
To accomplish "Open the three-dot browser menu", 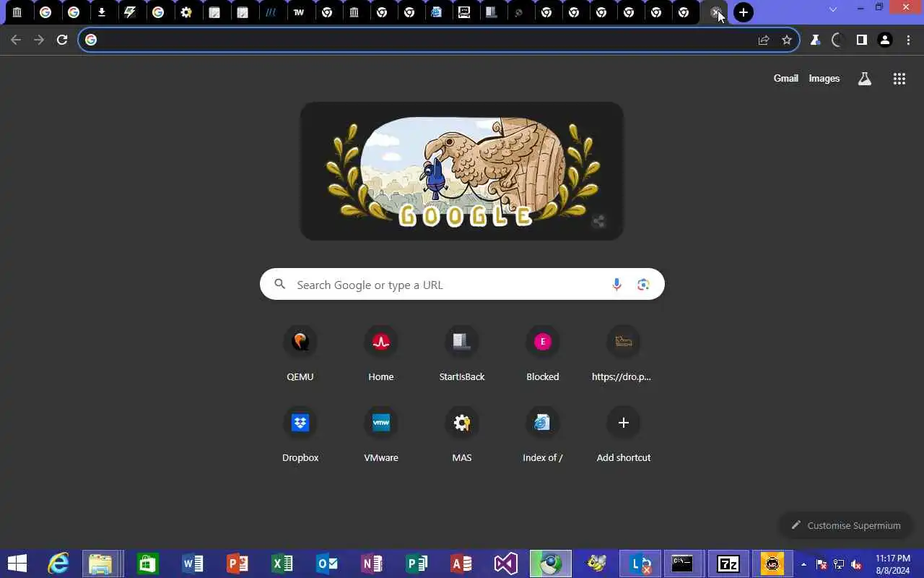I will point(908,40).
